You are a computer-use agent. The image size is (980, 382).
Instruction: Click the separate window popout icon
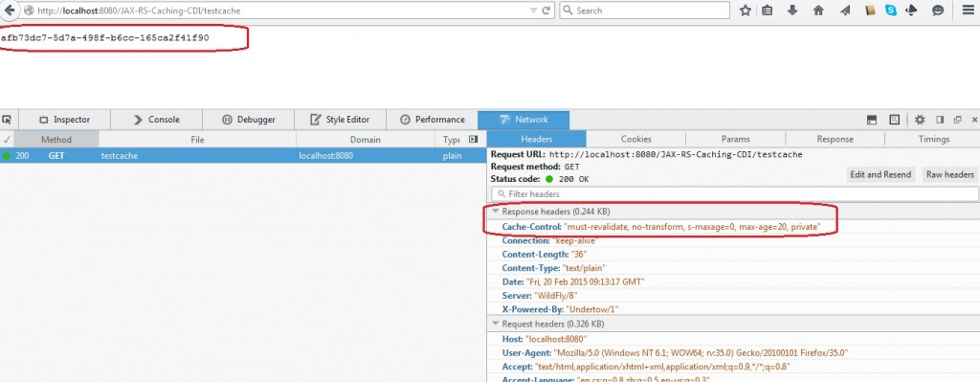(957, 120)
